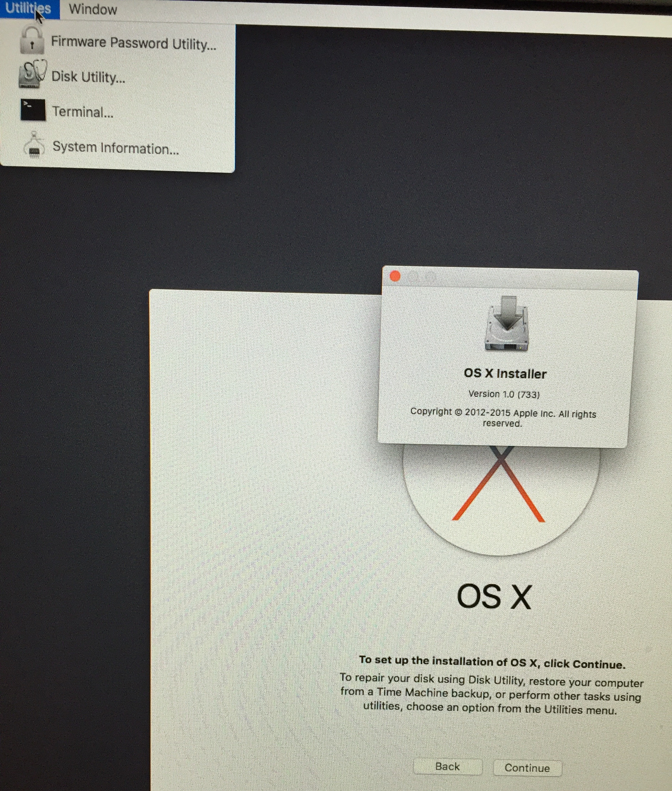
Task: Click 'To set up the installation' bold text
Action: 492,662
